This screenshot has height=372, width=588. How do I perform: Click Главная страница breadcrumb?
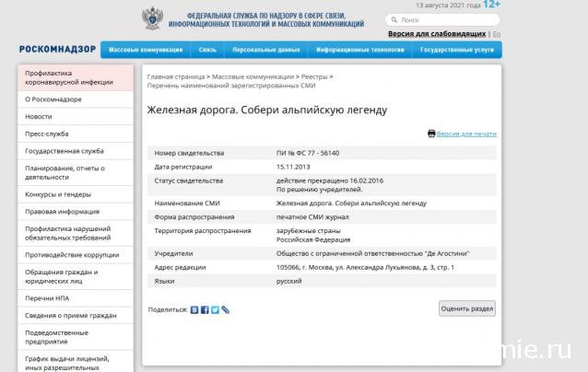pyautogui.click(x=176, y=76)
